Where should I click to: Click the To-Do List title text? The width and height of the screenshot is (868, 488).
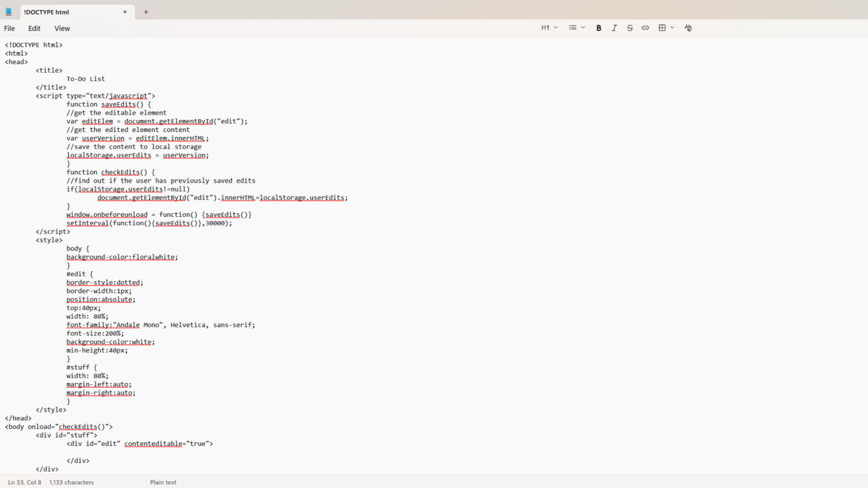(86, 79)
